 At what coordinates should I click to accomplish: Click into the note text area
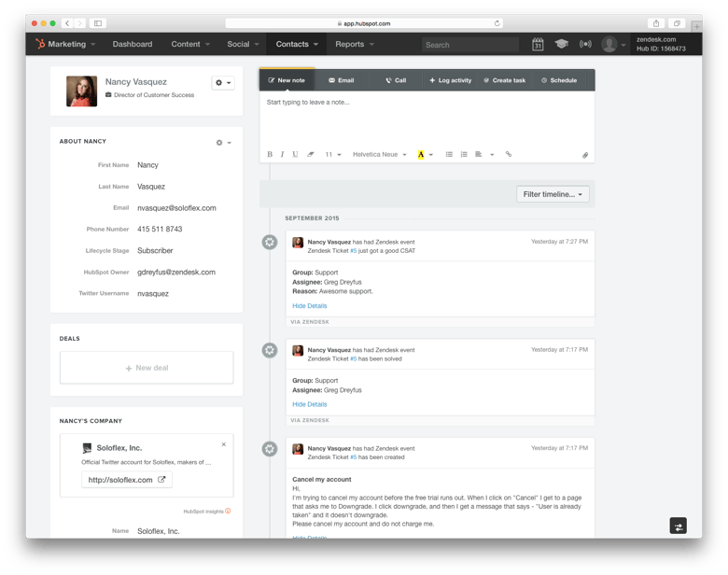pos(427,119)
